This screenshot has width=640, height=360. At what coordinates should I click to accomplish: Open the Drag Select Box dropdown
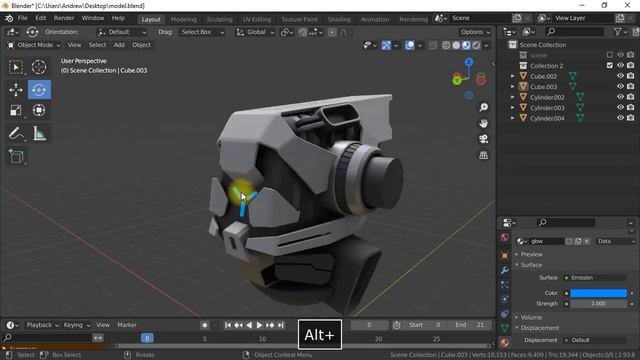202,32
